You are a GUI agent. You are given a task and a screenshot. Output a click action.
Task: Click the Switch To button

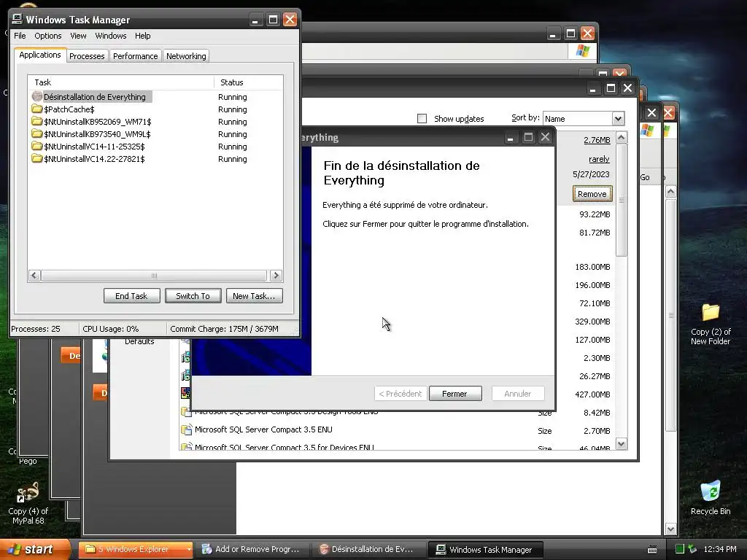193,296
